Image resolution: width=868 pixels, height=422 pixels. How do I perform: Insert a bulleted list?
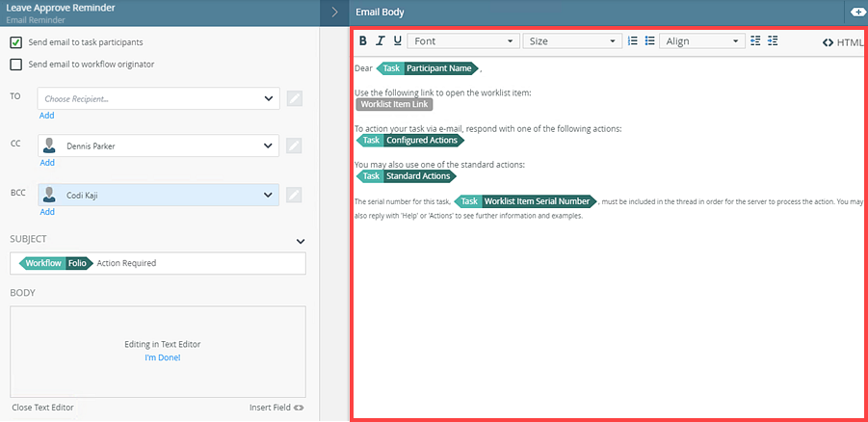tap(650, 41)
